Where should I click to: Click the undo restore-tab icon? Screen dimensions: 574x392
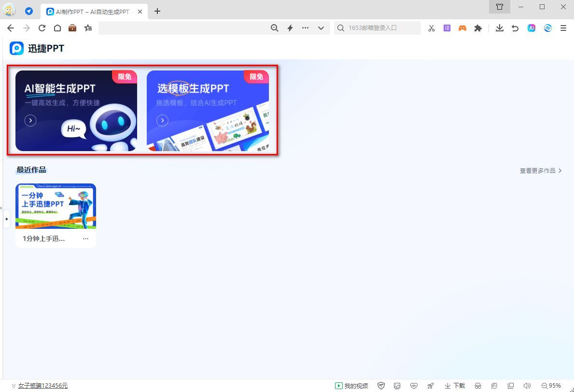tap(515, 28)
